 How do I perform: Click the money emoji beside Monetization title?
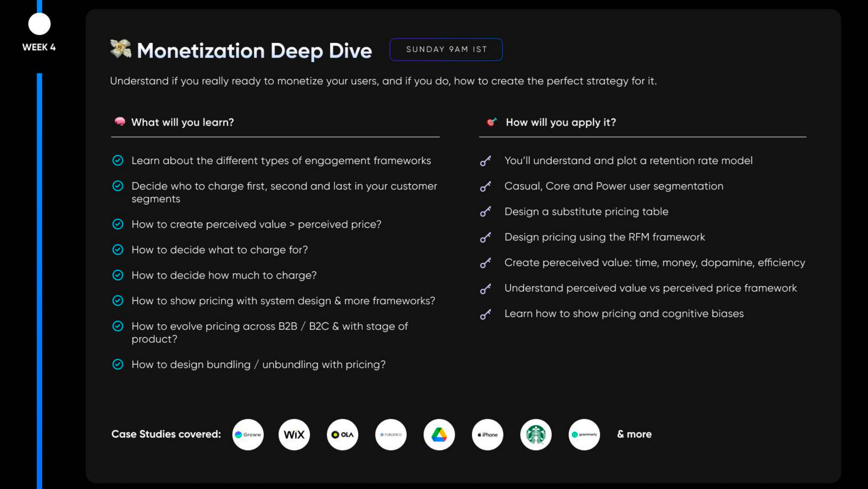[x=121, y=49]
